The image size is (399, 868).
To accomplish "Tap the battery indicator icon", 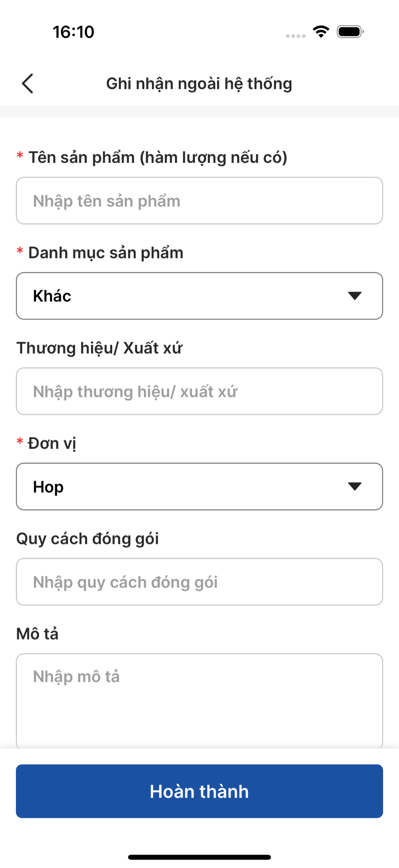I will [x=350, y=32].
